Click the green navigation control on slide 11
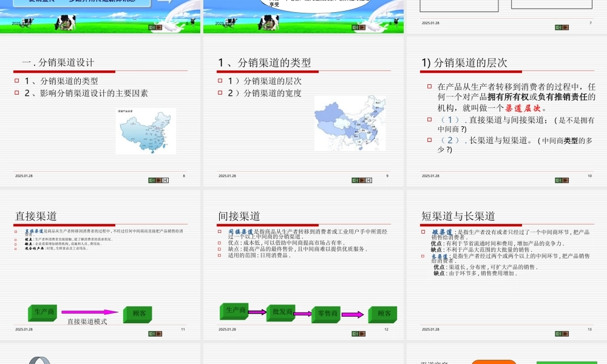607x364 pixels. coord(152,334)
